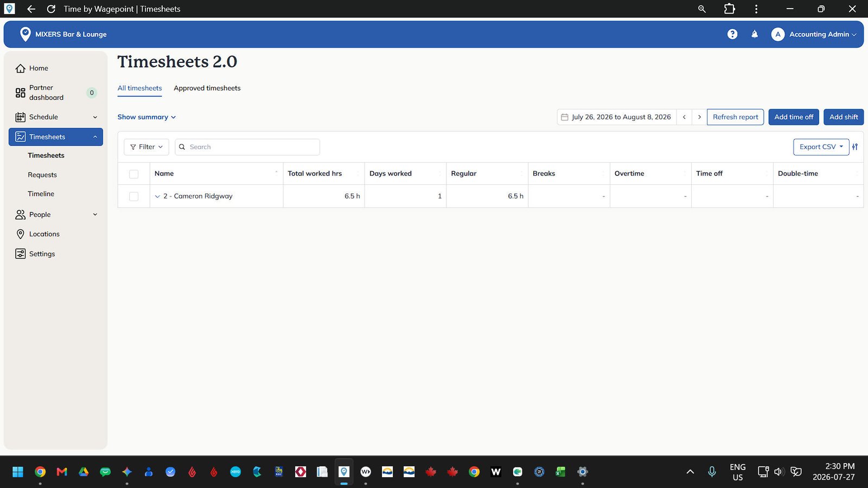
Task: Click the Refresh report button
Action: (735, 117)
